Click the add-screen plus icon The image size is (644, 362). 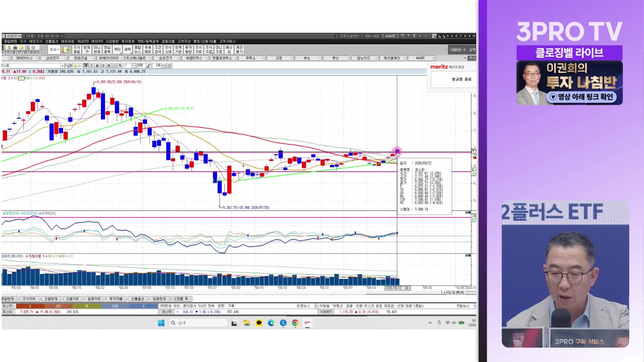66,50
